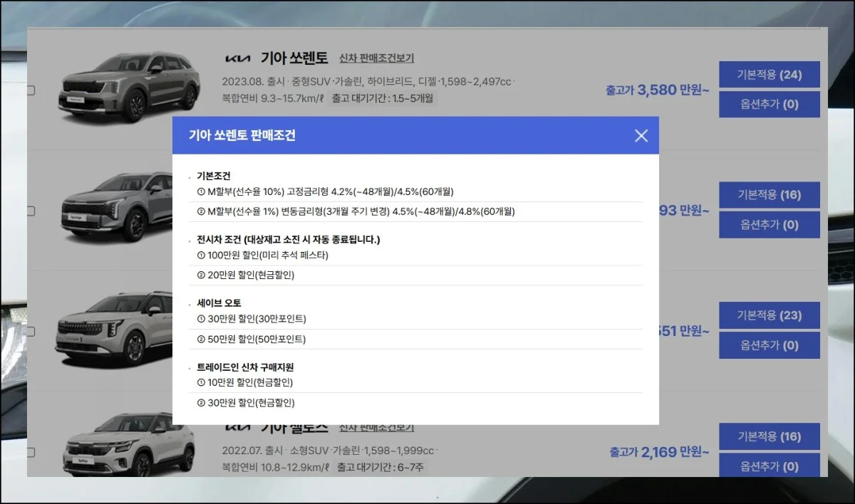This screenshot has width=855, height=504.
Task: Open 신차 판매조건보기 link next to 기아 쏘렌토
Action: [x=376, y=58]
